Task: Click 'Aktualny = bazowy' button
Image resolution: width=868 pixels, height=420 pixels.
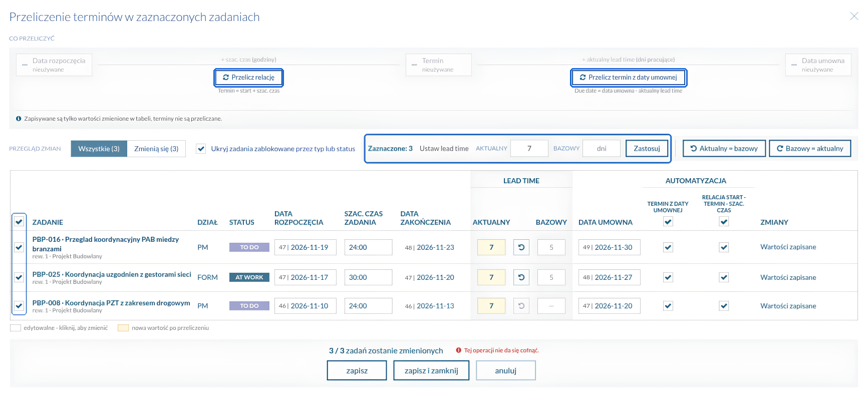Action: (724, 149)
